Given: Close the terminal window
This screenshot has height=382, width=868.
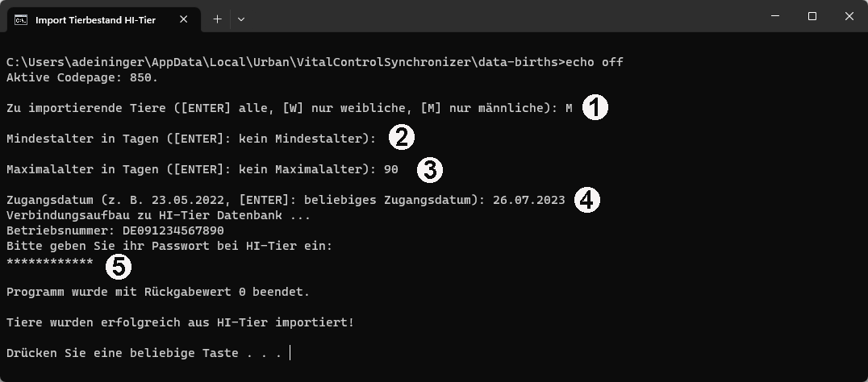Looking at the screenshot, I should pyautogui.click(x=849, y=17).
